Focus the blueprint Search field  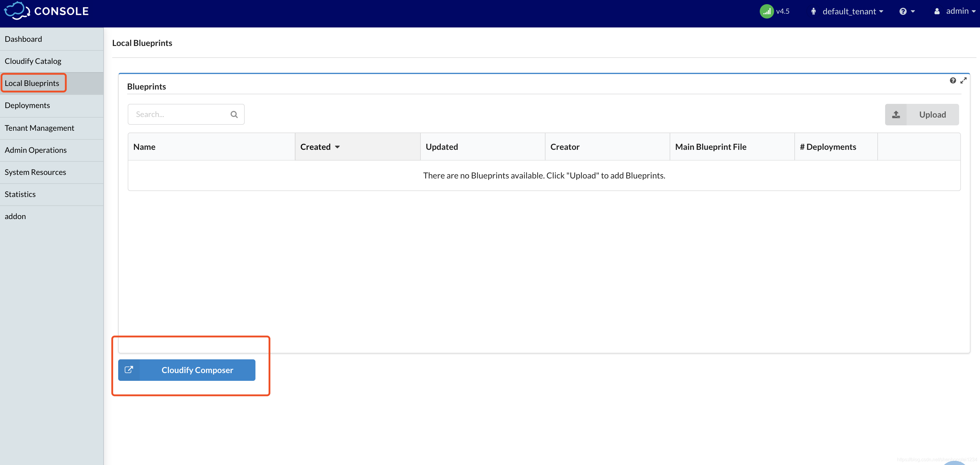tap(186, 115)
